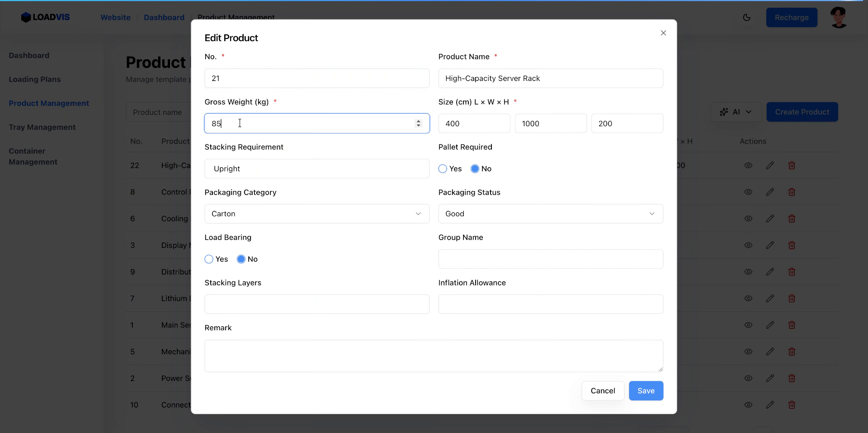Click delete icon for product No. 22
868x433 pixels.
pyautogui.click(x=792, y=166)
